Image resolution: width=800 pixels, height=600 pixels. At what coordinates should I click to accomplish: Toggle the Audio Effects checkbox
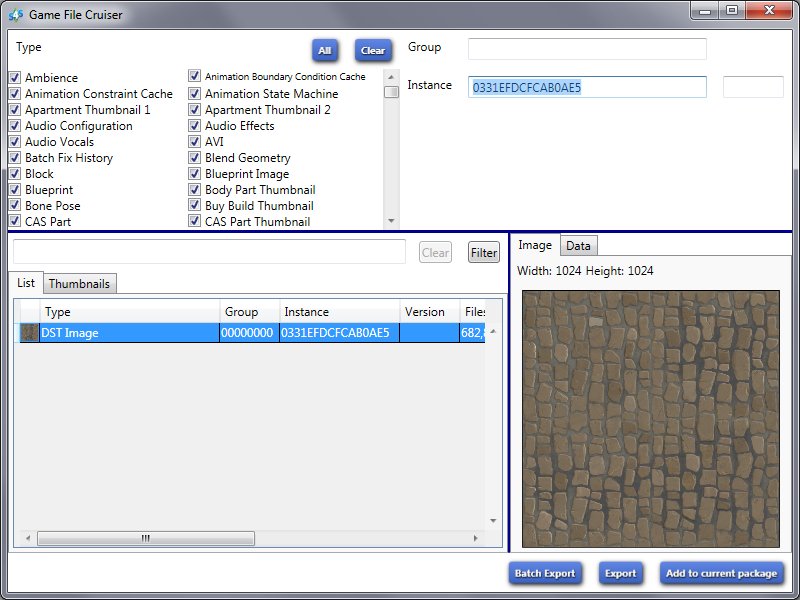(194, 126)
